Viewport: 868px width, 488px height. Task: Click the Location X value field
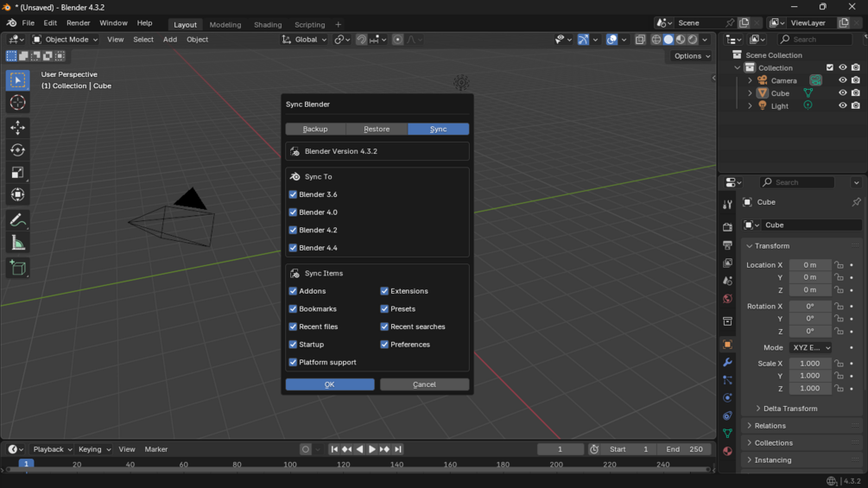pyautogui.click(x=810, y=265)
